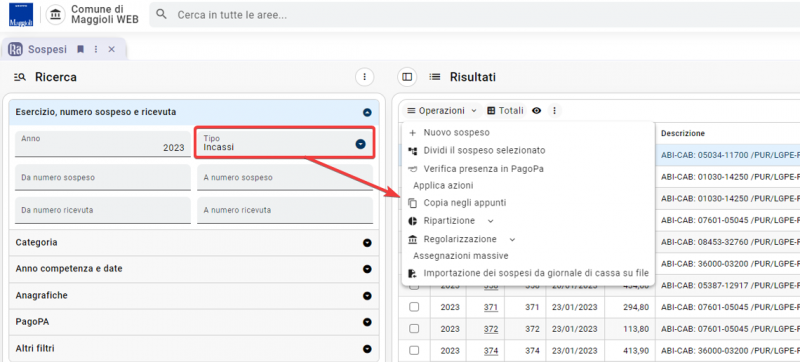Check the row for sospeso 371
The height and width of the screenshot is (362, 800).
(x=414, y=307)
